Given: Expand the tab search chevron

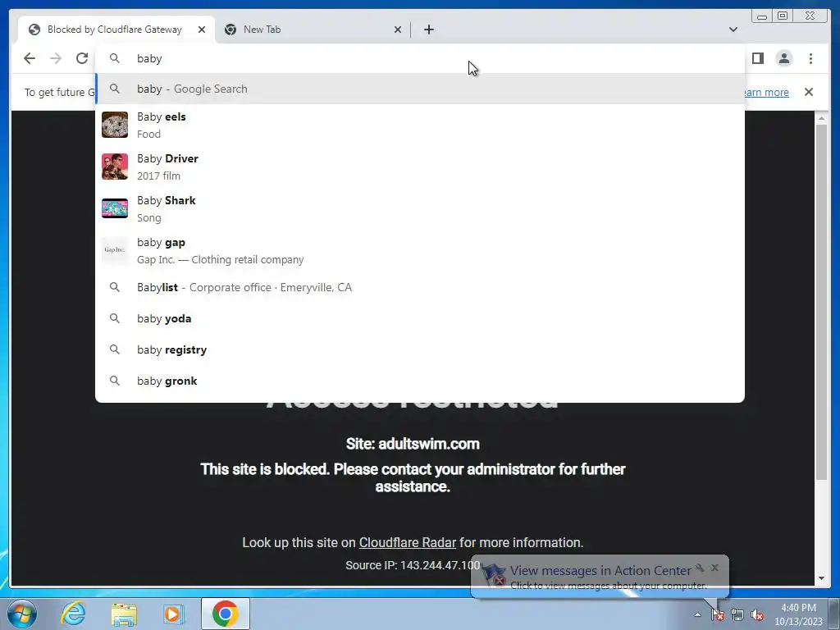Looking at the screenshot, I should tap(733, 30).
